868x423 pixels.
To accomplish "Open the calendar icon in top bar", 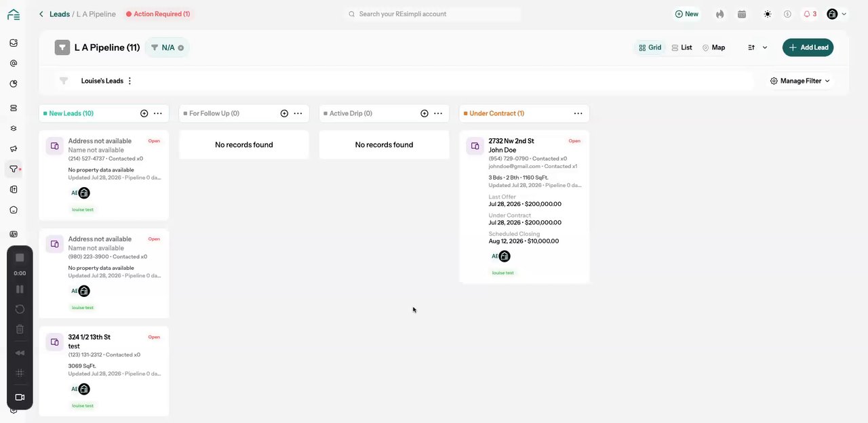I will (x=742, y=14).
